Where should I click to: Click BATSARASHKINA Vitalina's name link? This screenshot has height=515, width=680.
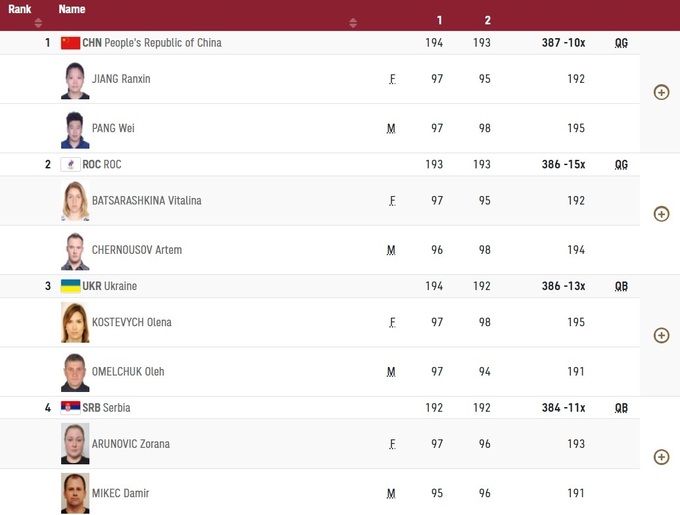pyautogui.click(x=146, y=201)
